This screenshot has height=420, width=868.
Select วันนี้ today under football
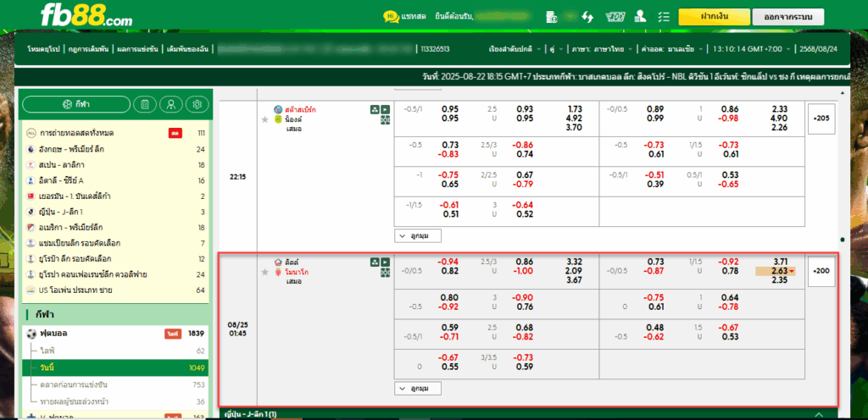click(x=116, y=367)
